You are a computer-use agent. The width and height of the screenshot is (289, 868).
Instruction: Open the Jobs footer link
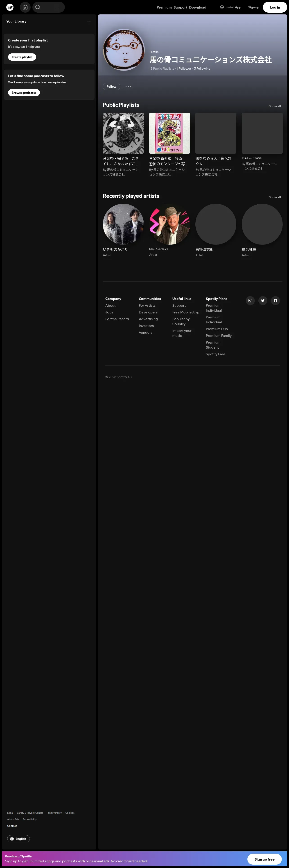[109, 312]
